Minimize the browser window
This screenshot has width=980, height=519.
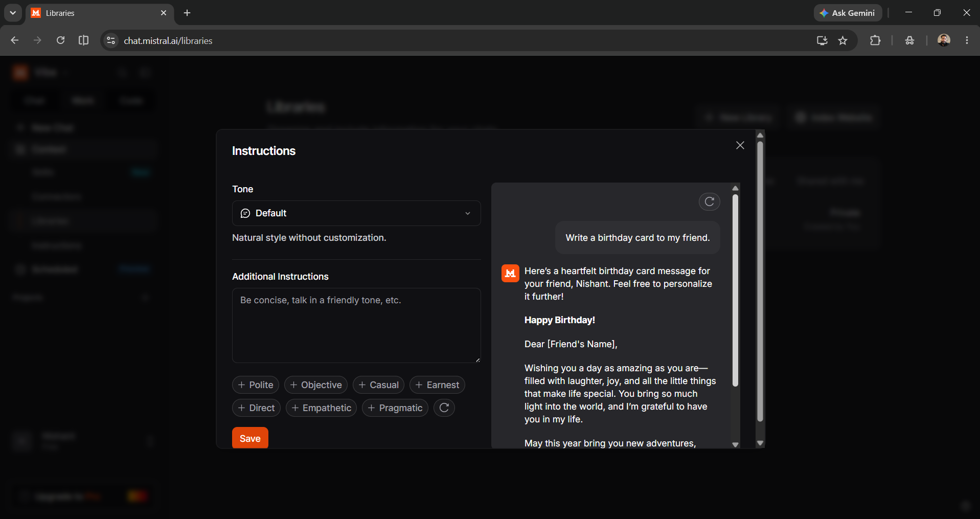pos(908,13)
